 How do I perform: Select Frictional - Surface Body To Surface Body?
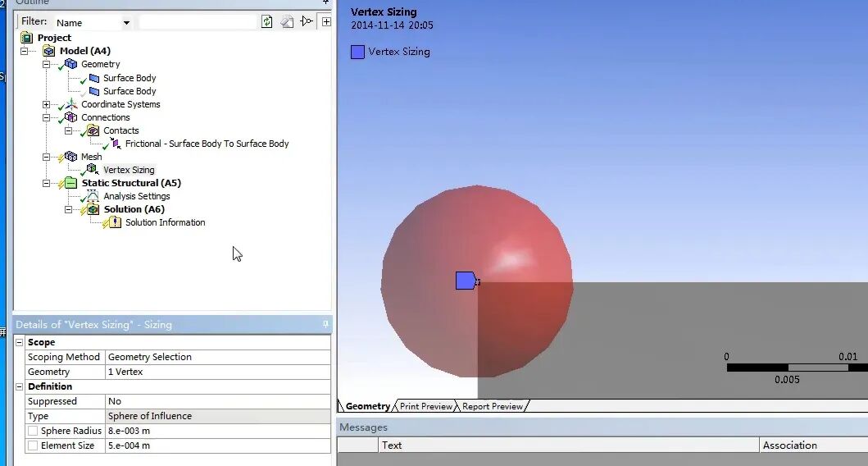coord(207,144)
